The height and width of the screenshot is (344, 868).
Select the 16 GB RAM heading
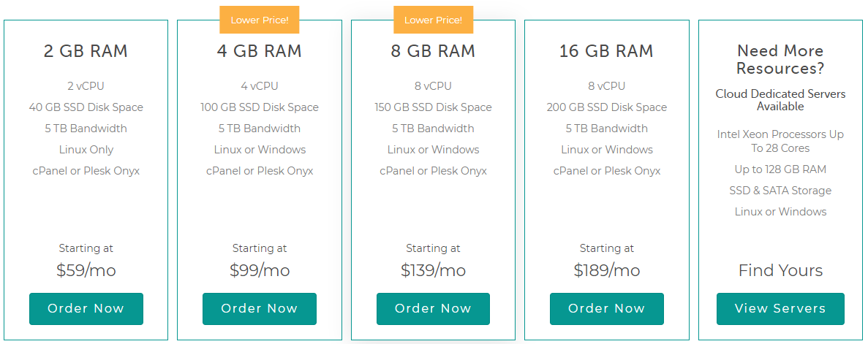[x=607, y=51]
